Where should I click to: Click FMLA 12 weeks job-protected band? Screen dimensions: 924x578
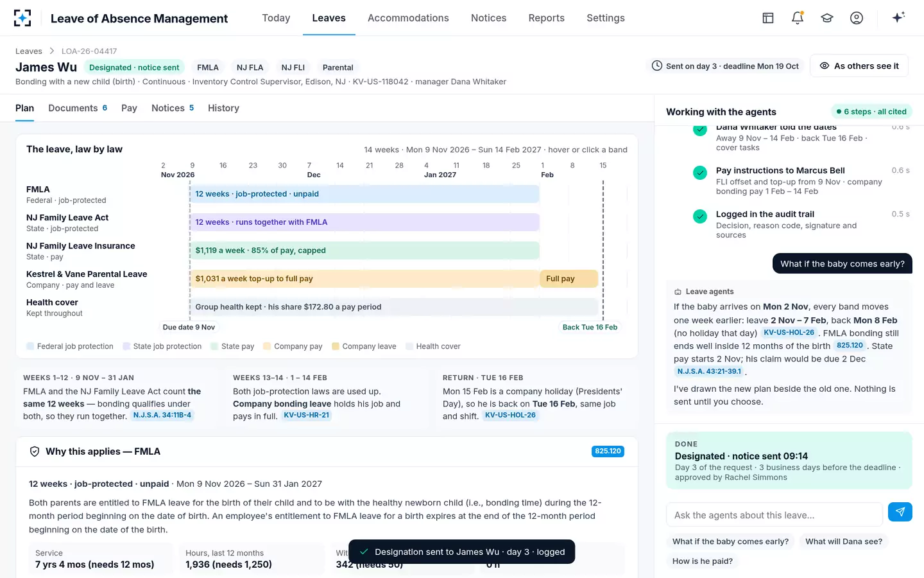coord(364,194)
